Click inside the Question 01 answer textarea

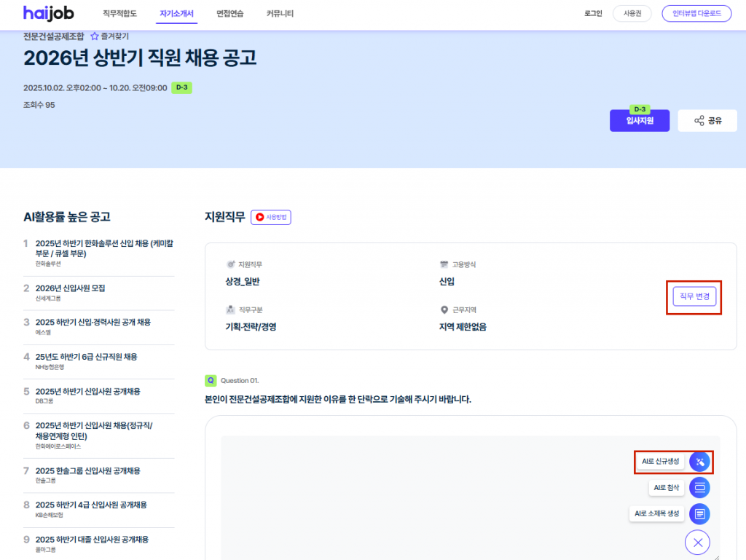click(423, 495)
